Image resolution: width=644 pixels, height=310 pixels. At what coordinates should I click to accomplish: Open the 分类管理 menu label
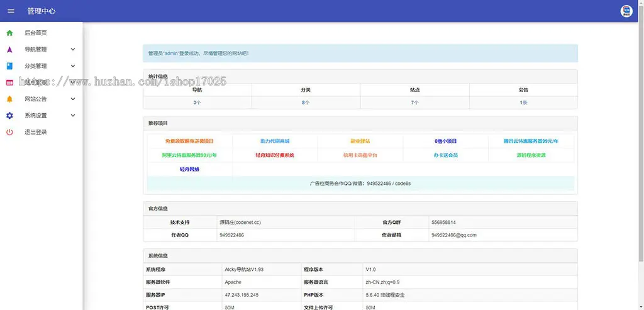click(36, 66)
